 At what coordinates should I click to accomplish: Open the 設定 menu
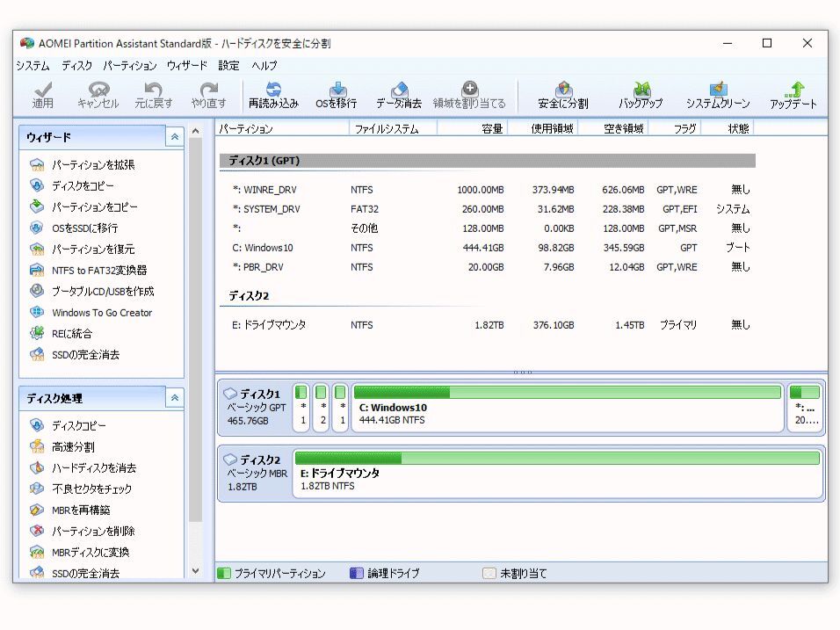[228, 66]
